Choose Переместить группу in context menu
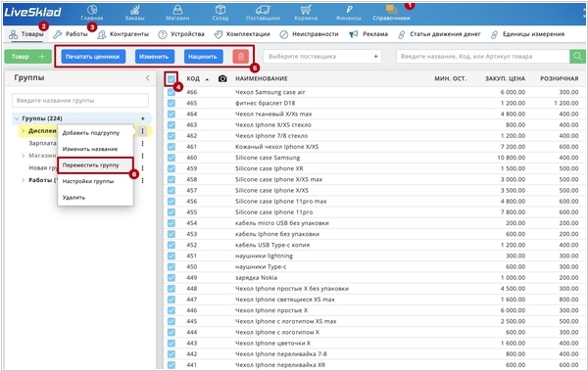Image resolution: width=588 pixels, height=371 pixels. (x=95, y=165)
